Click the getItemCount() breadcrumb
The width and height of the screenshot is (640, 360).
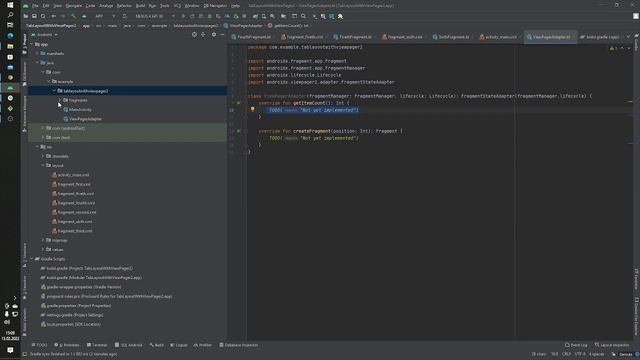pyautogui.click(x=288, y=25)
